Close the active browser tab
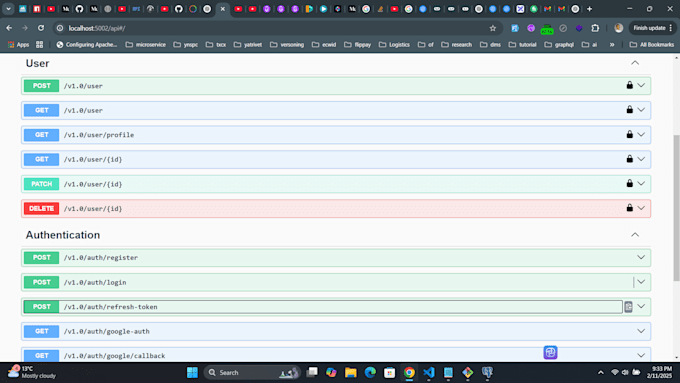 pyautogui.click(x=222, y=9)
